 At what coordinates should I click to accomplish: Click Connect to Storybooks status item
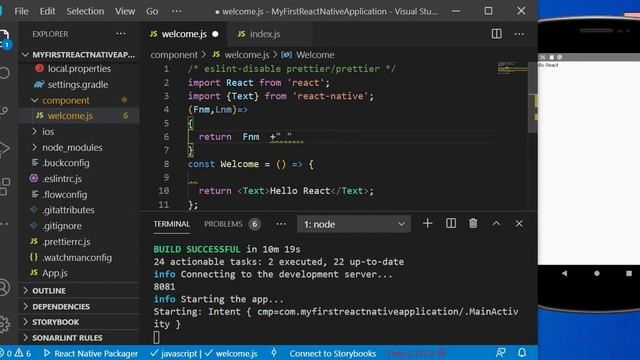click(332, 353)
